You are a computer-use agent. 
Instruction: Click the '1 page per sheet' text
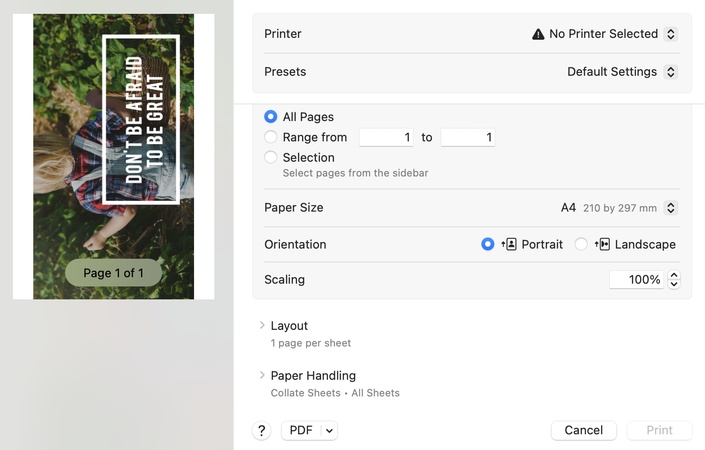coord(311,343)
